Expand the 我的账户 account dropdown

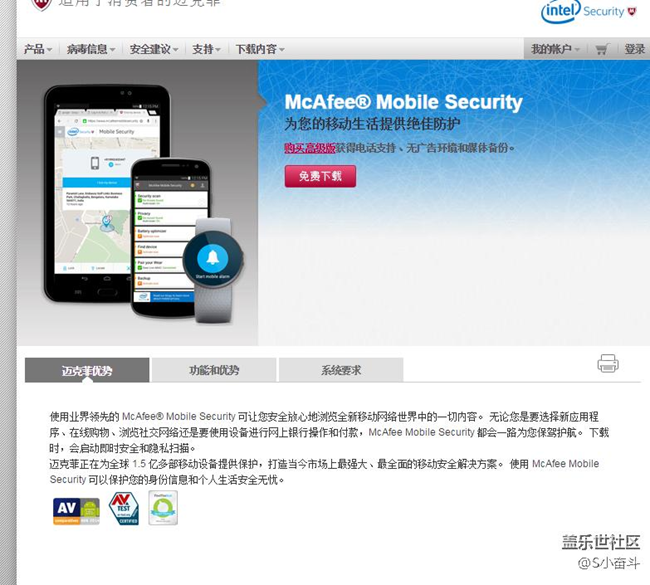point(555,49)
